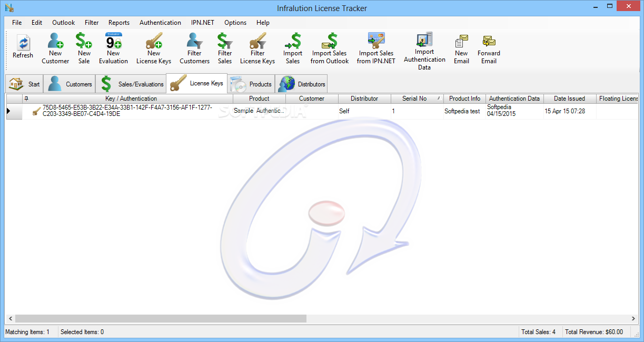The width and height of the screenshot is (644, 342).
Task: Sort by Product Info column header
Action: 464,99
